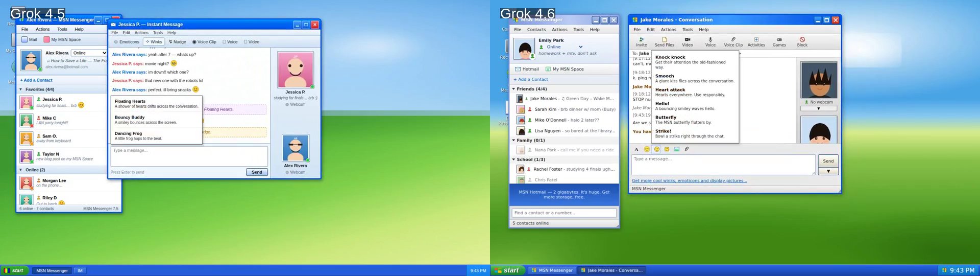Screen dimensions: 980x276
Task: Open the Edit menu in Jake Morales conversation
Action: click(x=651, y=30)
